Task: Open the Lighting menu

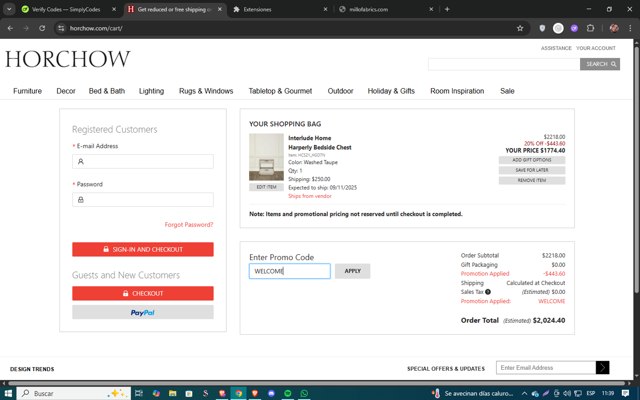Action: point(151,91)
